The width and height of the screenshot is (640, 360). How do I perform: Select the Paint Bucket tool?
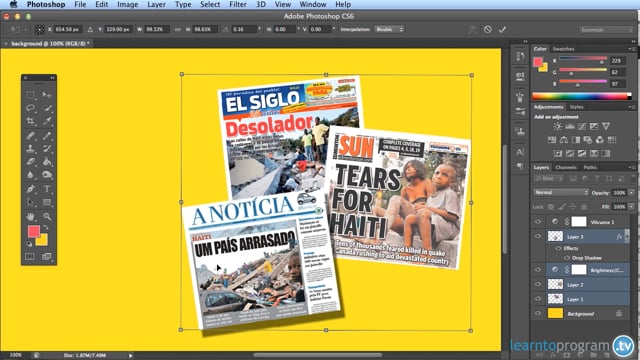47,162
